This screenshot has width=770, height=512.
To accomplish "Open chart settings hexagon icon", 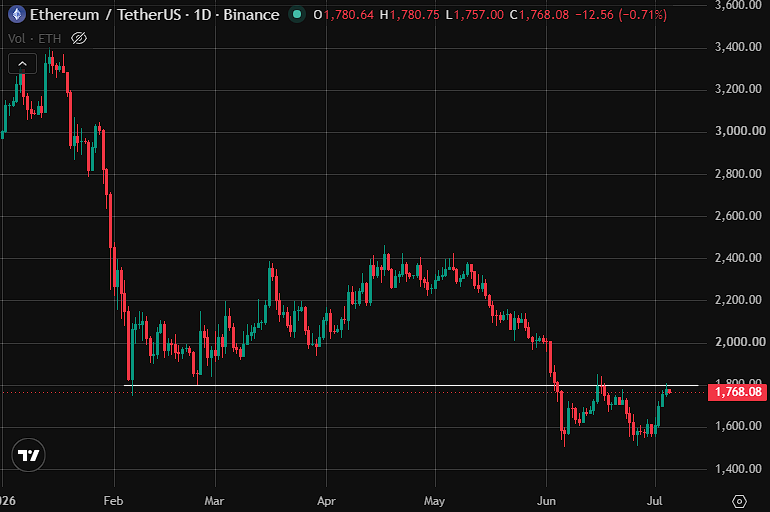I will tap(739, 501).
